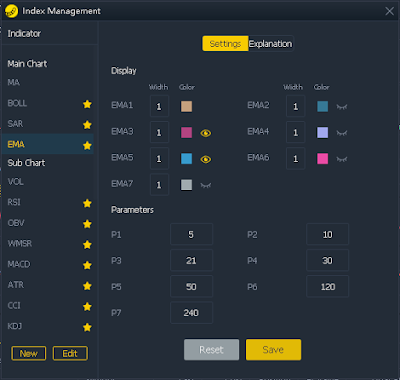Show the hidden EMA6 line
Screen dimensions: 400x380
click(342, 159)
